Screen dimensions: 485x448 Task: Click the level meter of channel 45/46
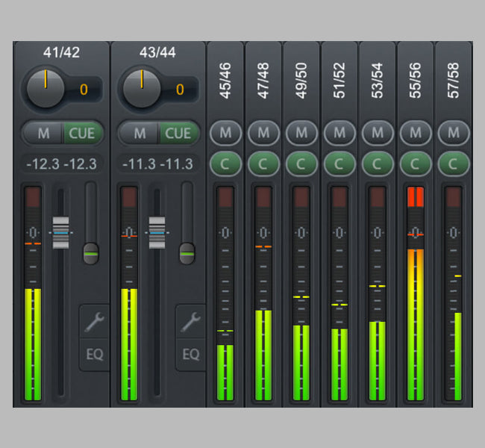click(225, 293)
